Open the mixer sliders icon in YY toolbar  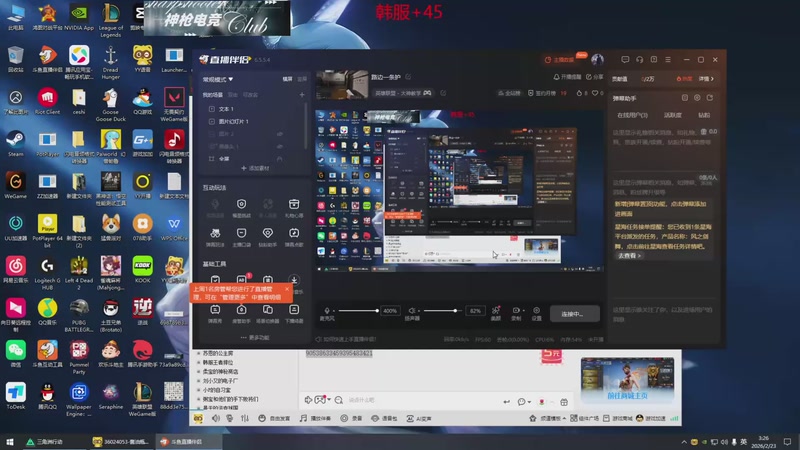pos(245,418)
